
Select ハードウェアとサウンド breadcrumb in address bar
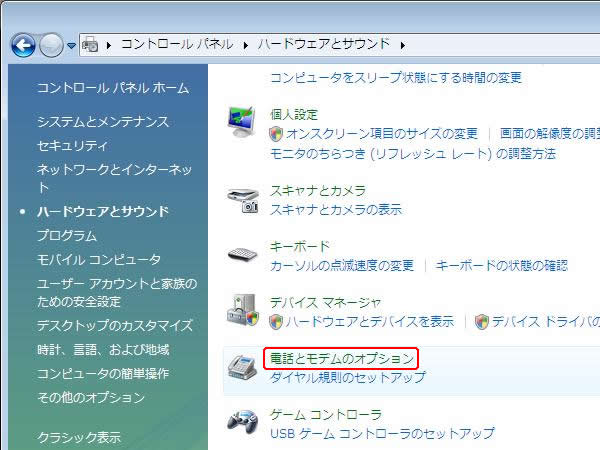coord(324,44)
